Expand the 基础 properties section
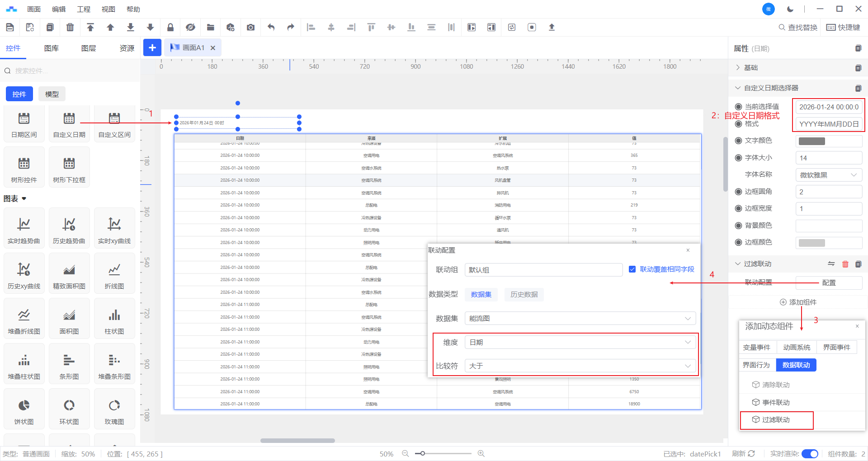Image resolution: width=868 pixels, height=461 pixels. tap(750, 68)
